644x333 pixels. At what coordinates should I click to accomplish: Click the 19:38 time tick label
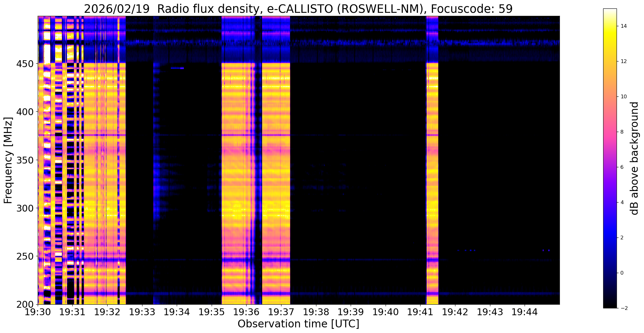[x=316, y=312]
